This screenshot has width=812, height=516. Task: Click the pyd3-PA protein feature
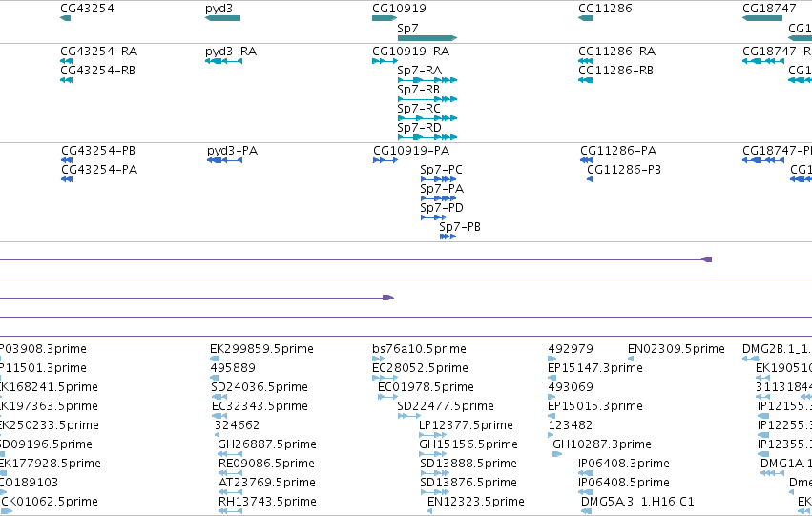pyautogui.click(x=225, y=161)
